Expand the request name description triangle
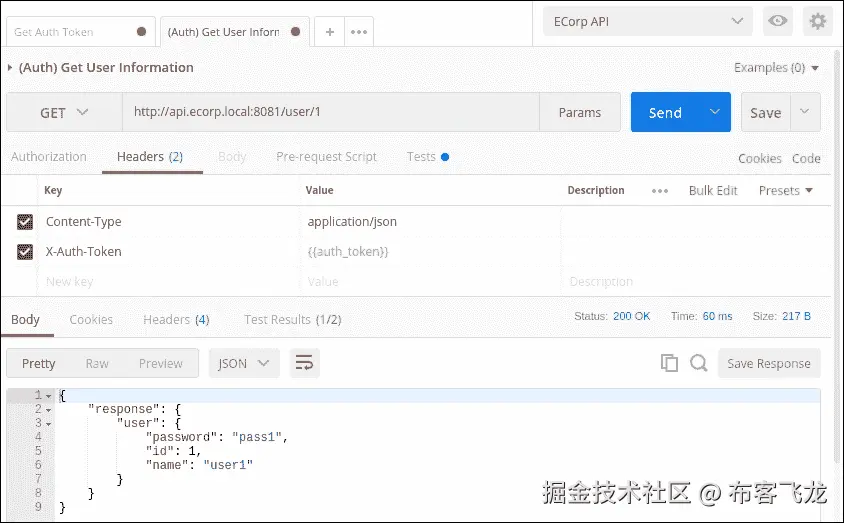844x523 pixels. click(x=10, y=68)
